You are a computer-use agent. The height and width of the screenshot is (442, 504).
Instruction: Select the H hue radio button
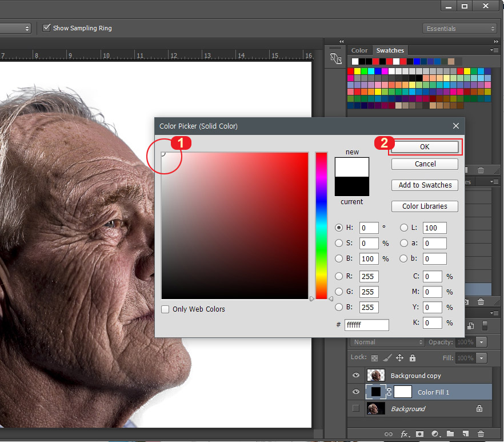point(339,228)
